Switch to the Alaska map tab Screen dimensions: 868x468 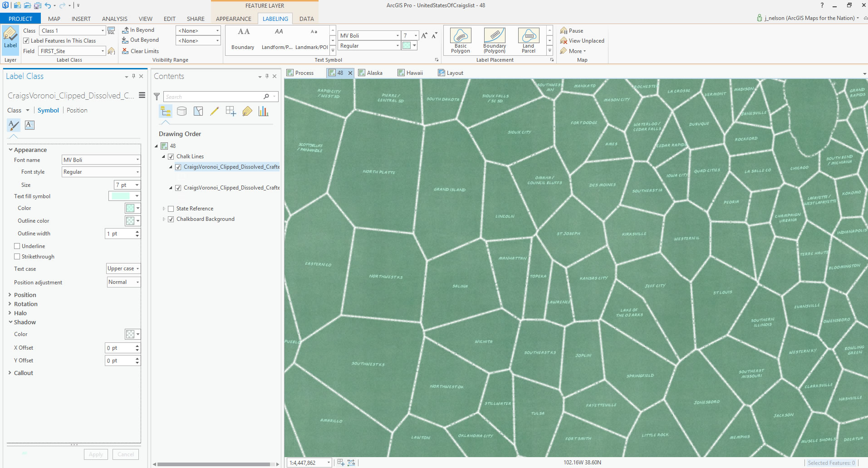point(370,73)
